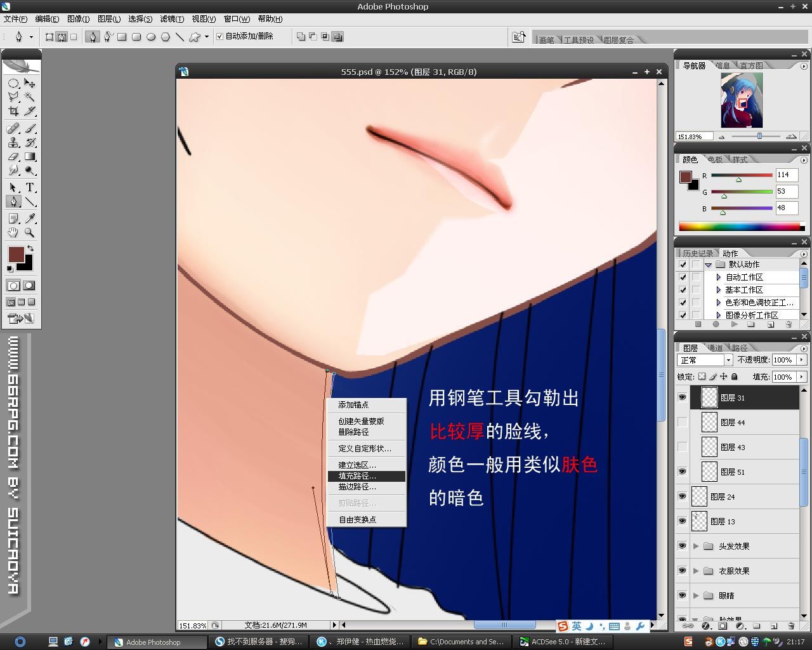Screen dimensions: 812x650
Task: Select the Path Selection arrow tool
Action: pos(13,188)
